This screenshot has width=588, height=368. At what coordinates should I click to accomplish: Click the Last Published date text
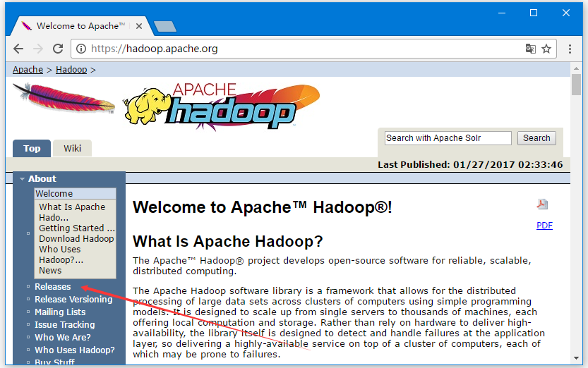click(x=470, y=165)
